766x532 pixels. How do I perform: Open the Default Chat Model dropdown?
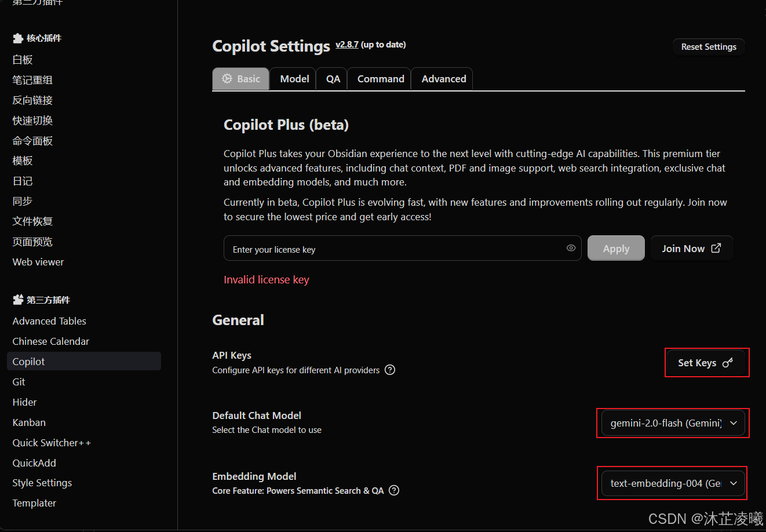(673, 423)
